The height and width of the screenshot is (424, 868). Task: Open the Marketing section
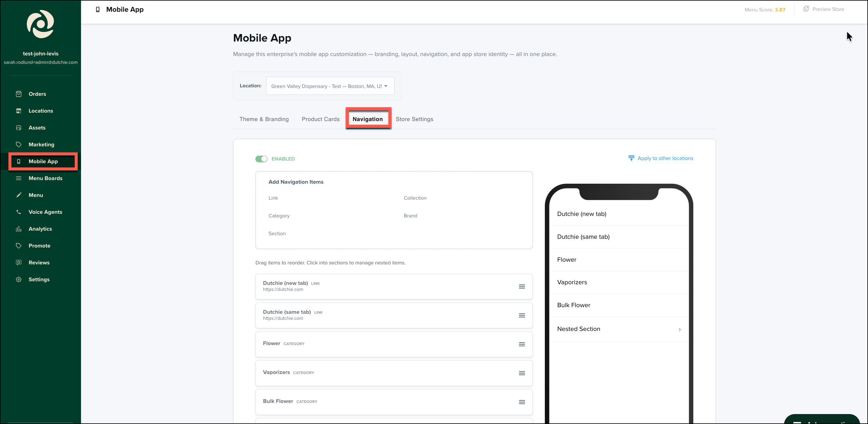click(x=41, y=145)
